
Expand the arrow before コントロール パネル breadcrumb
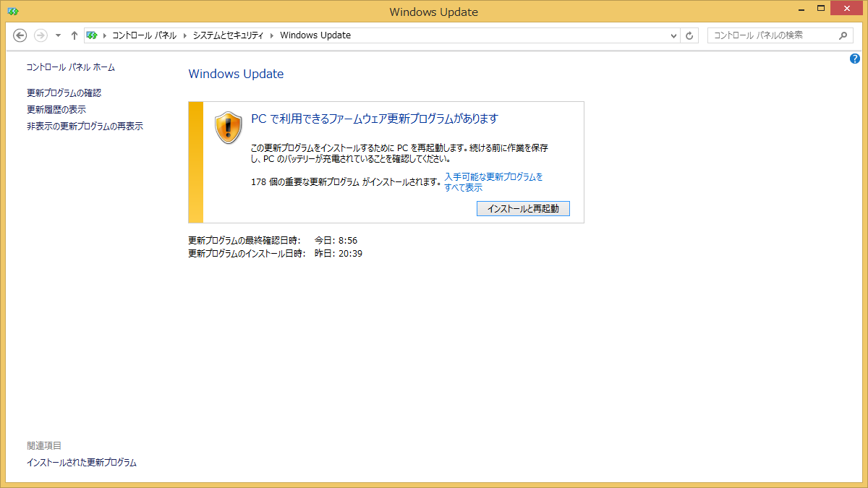tap(104, 35)
